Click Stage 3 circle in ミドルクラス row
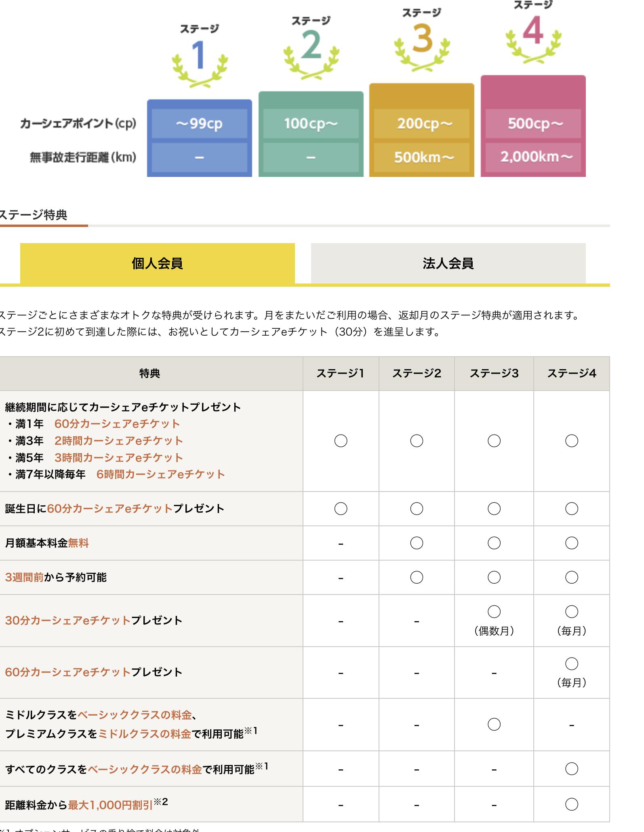644x832 pixels. [x=494, y=725]
